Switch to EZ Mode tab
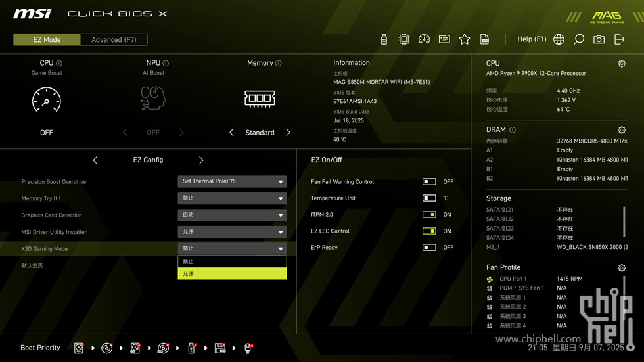The height and width of the screenshot is (362, 644). [47, 40]
